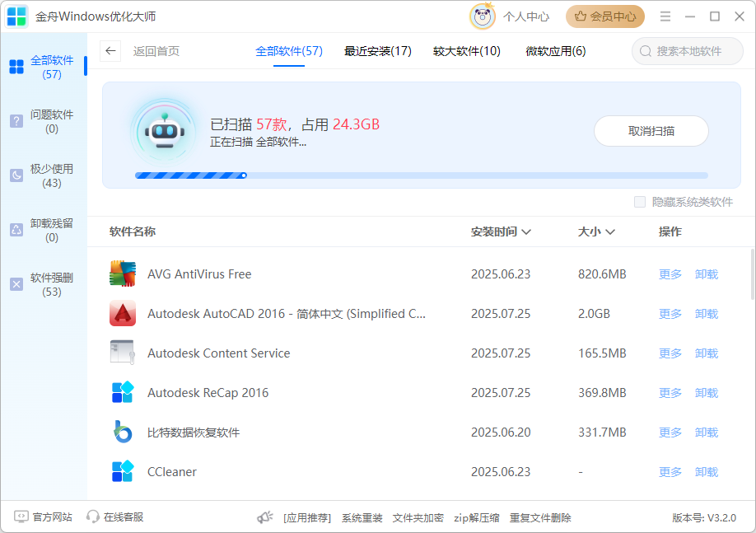Click 返回首页 link
The height and width of the screenshot is (533, 756).
point(156,51)
